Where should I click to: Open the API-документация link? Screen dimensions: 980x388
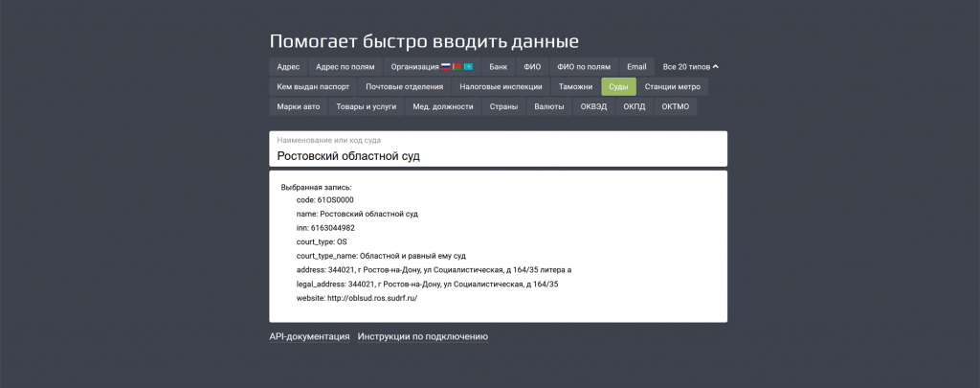click(309, 337)
